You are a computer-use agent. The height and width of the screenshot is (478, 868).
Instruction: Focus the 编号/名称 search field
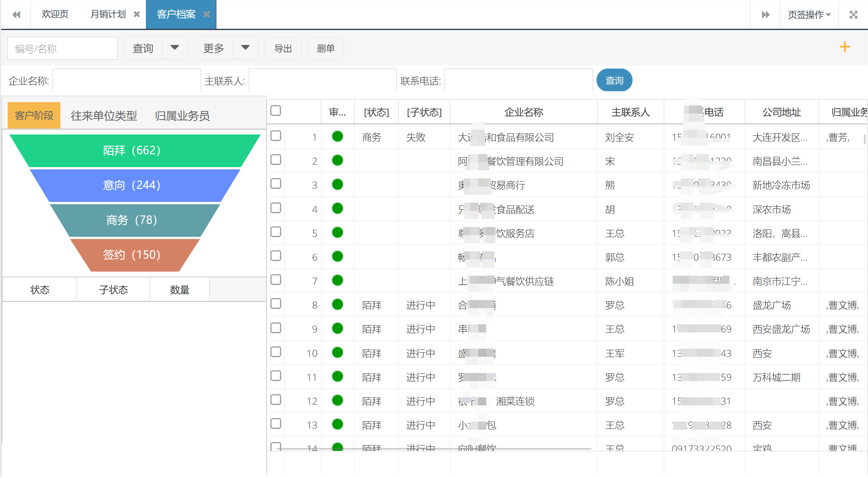[62, 49]
